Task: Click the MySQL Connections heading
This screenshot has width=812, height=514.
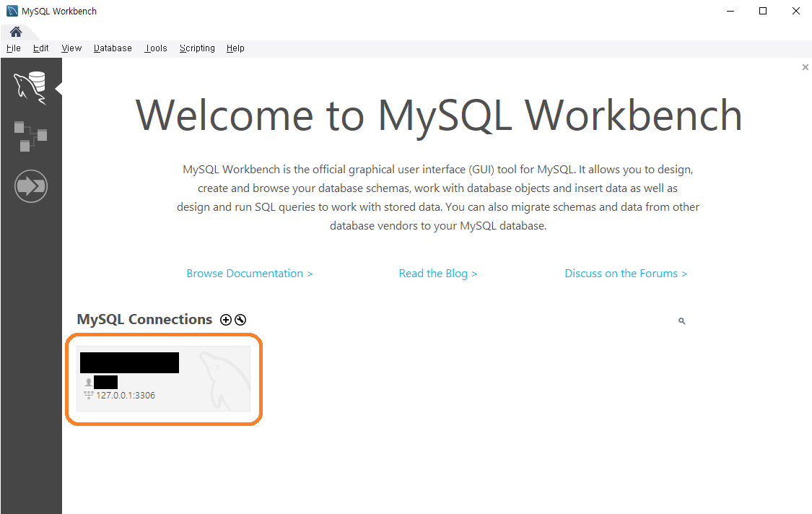Action: pyautogui.click(x=144, y=319)
